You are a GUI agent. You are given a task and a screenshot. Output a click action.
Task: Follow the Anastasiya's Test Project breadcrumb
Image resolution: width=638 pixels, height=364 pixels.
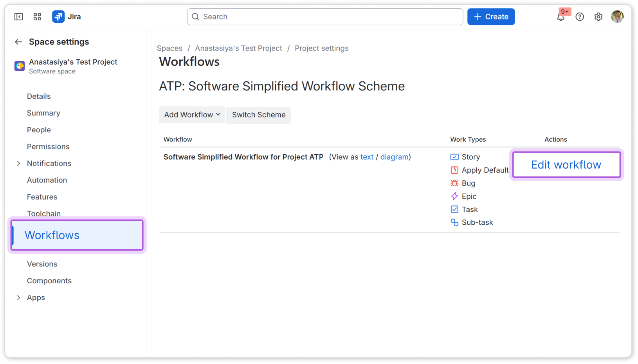(x=238, y=49)
